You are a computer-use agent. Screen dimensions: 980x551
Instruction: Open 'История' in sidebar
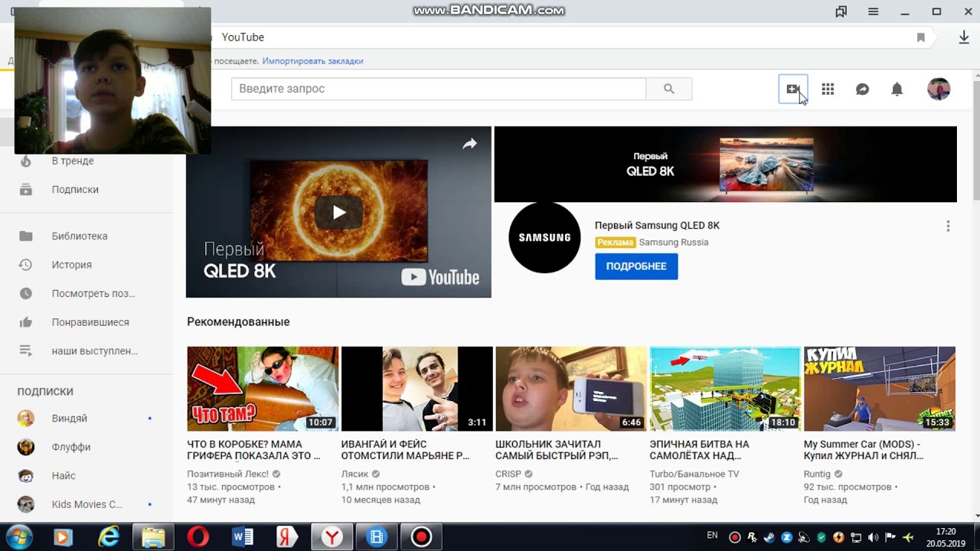coord(72,265)
